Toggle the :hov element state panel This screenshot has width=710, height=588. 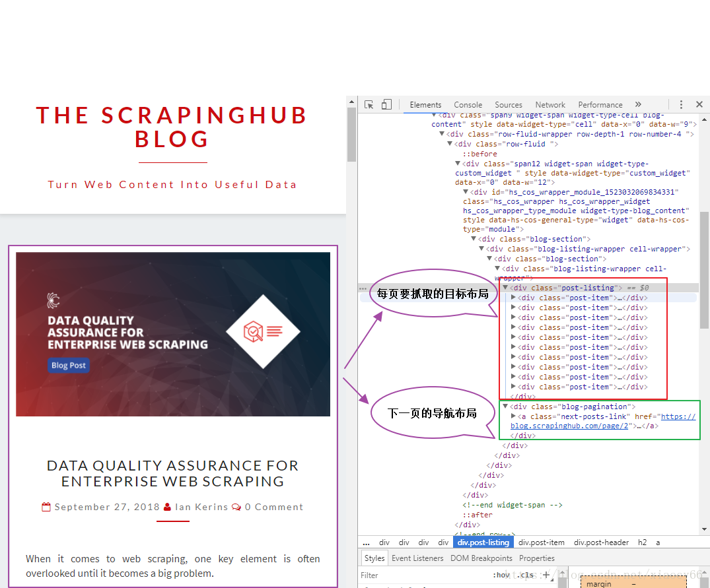tap(501, 575)
